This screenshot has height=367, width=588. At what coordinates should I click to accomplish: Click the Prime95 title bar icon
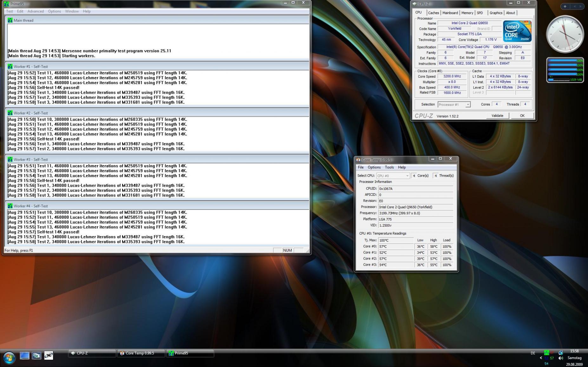[x=6, y=4]
